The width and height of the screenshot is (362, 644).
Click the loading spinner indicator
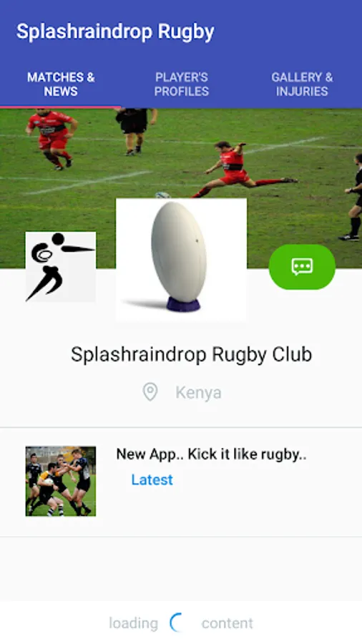coord(177,623)
